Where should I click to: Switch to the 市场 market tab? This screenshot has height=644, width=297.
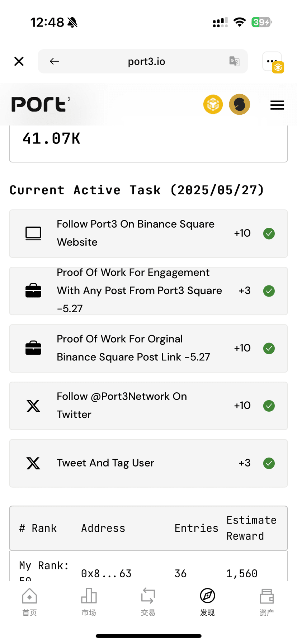click(89, 602)
